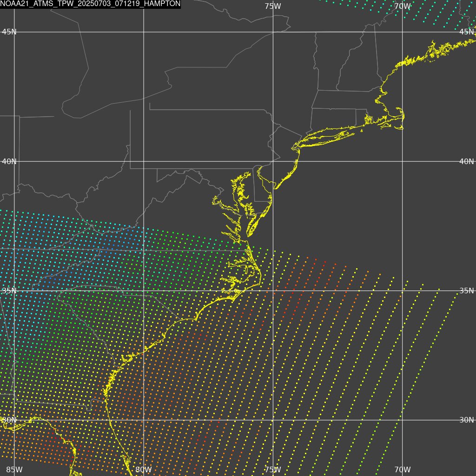Click the 45N label on the left edge
Screen dimensions: 476x476
click(9, 32)
